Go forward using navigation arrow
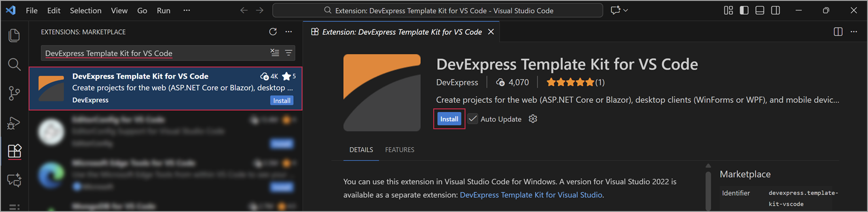868x212 pixels. pyautogui.click(x=259, y=10)
